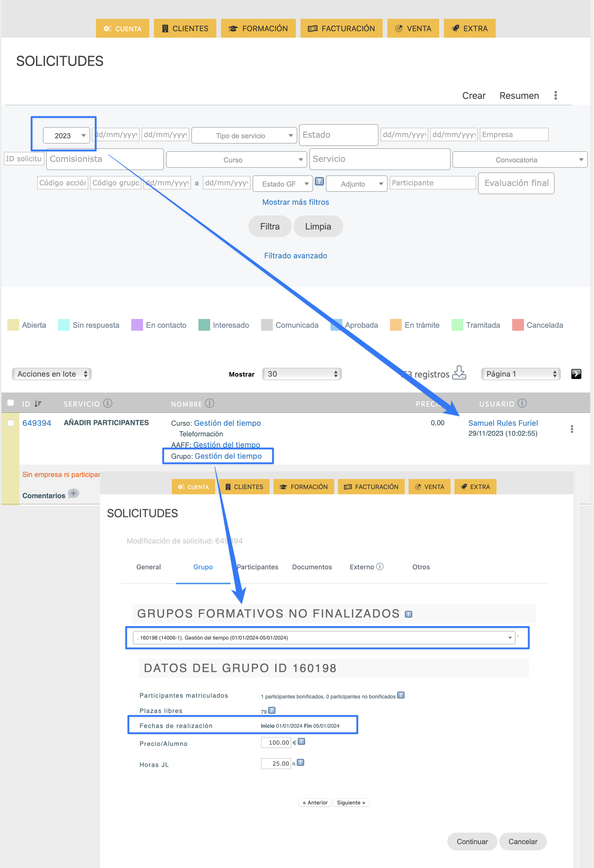Click the download records icon
Image resolution: width=594 pixels, height=868 pixels.
point(459,373)
